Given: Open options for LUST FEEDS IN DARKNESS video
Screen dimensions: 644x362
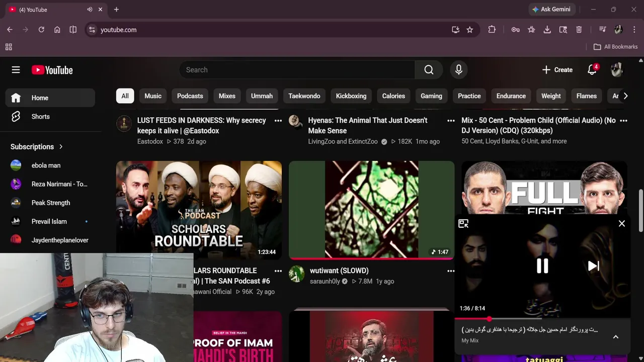Looking at the screenshot, I should coord(278,121).
